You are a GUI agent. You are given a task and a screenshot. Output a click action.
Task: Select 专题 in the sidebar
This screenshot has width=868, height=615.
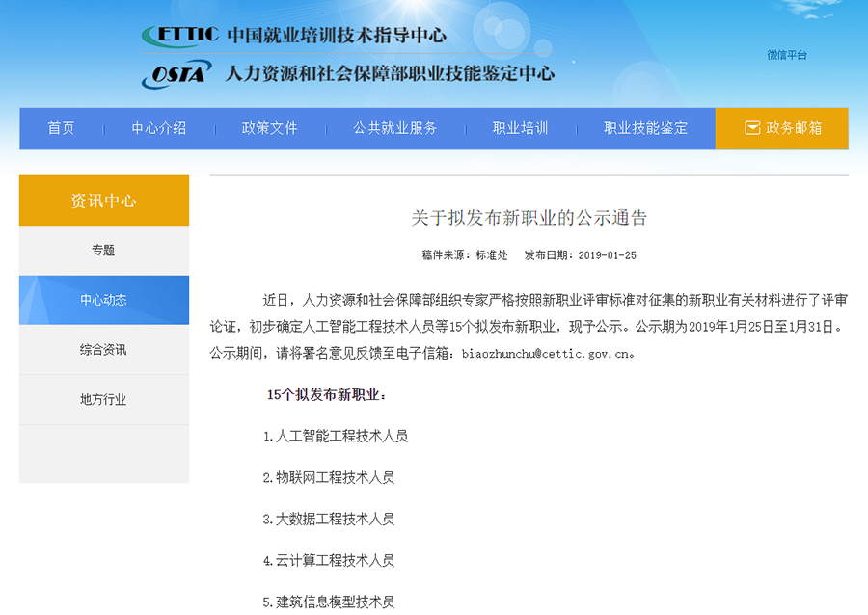(102, 250)
